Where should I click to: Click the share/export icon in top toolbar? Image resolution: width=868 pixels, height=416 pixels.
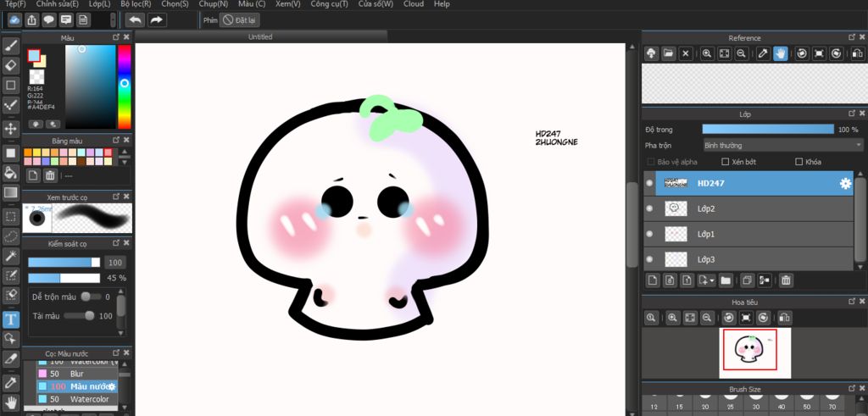click(32, 20)
